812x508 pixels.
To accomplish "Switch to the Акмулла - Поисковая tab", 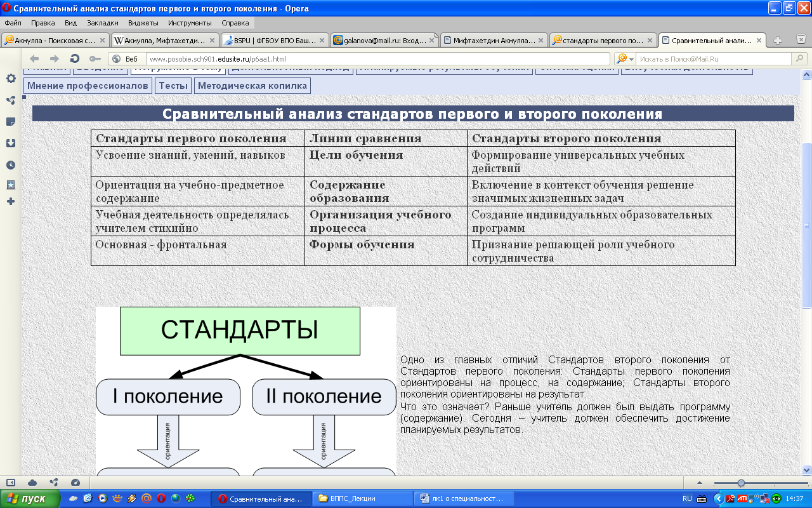I will (55, 40).
